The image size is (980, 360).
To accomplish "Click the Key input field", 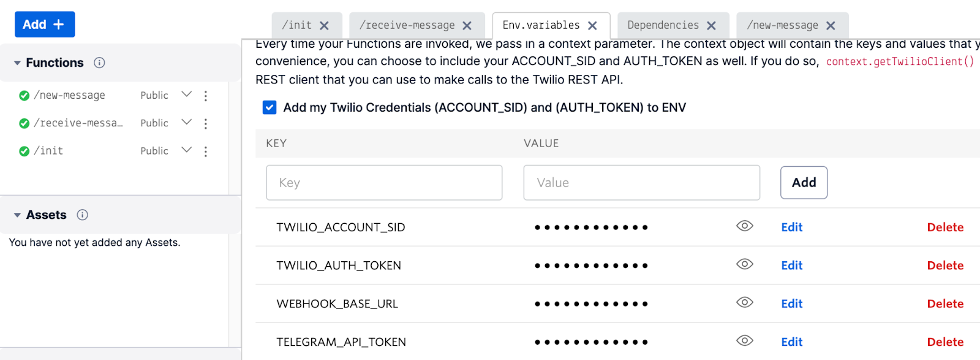I will pos(384,182).
